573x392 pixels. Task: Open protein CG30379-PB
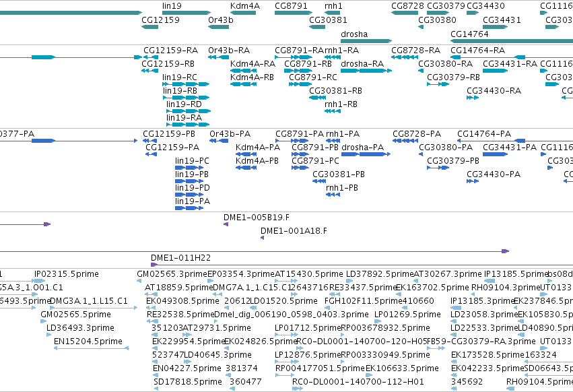click(x=452, y=161)
